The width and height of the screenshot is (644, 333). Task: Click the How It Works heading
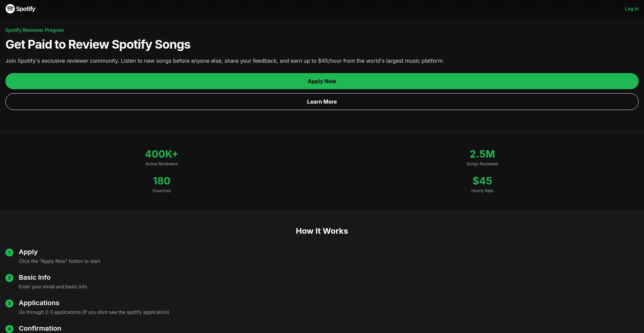click(322, 231)
